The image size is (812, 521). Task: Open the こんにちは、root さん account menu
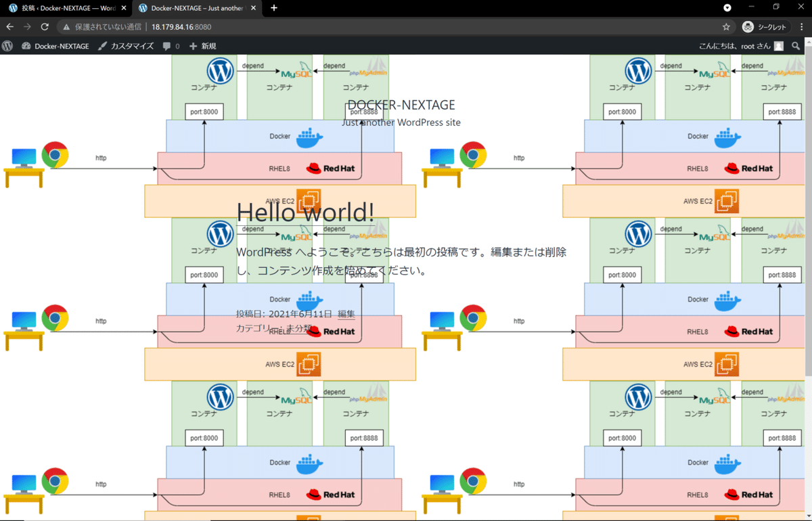coord(741,46)
